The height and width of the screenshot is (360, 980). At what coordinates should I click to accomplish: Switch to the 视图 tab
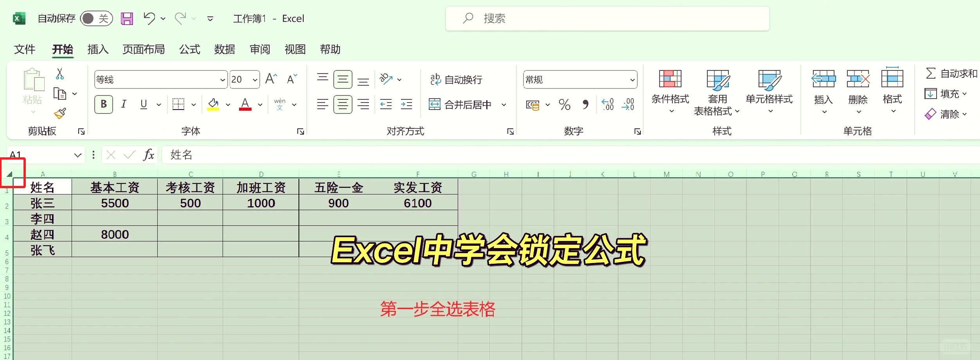coord(295,49)
